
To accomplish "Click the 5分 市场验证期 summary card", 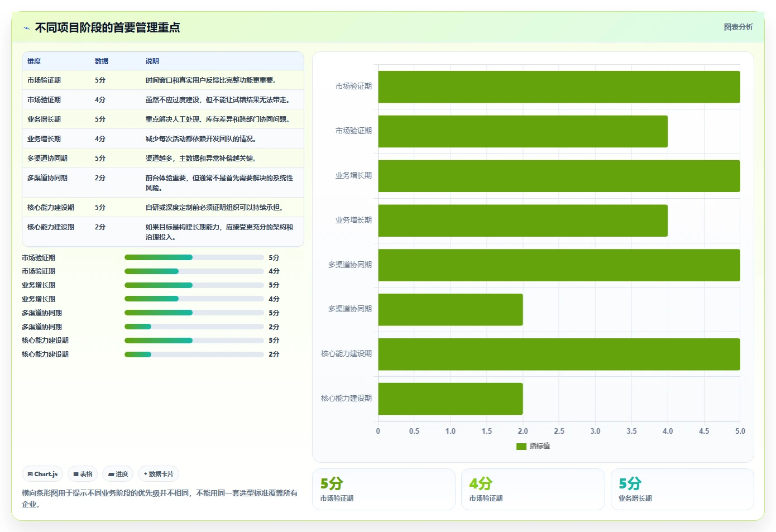I will 384,489.
